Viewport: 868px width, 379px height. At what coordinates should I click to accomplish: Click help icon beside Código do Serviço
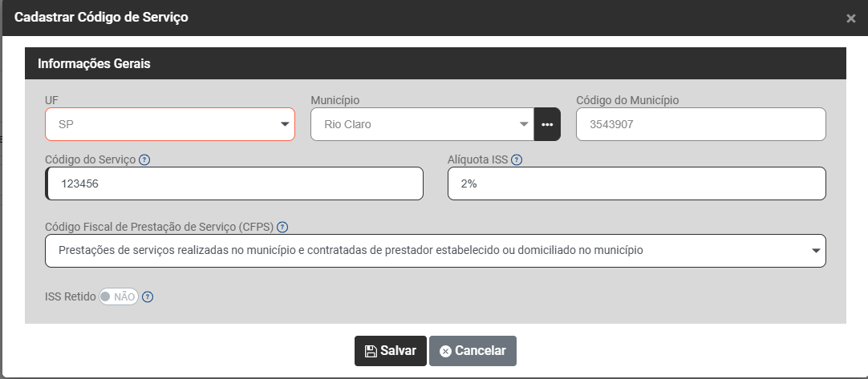pos(144,159)
